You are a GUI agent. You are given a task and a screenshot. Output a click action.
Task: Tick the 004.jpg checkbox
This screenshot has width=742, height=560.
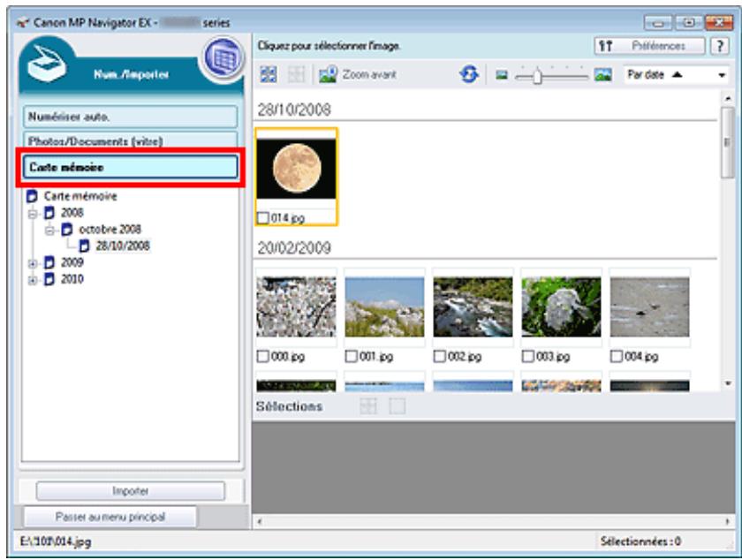click(617, 356)
